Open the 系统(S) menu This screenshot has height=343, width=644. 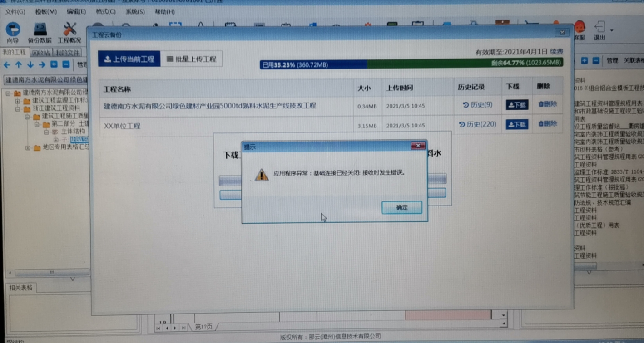135,12
